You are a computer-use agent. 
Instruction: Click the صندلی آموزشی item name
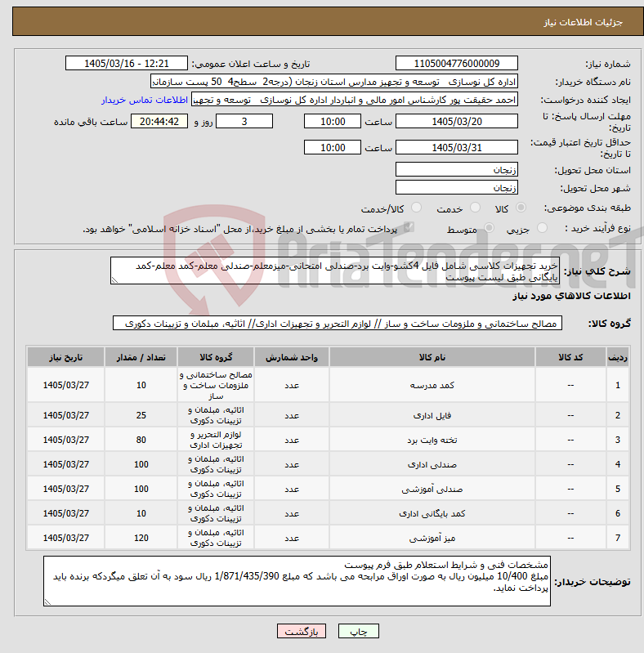click(x=432, y=490)
